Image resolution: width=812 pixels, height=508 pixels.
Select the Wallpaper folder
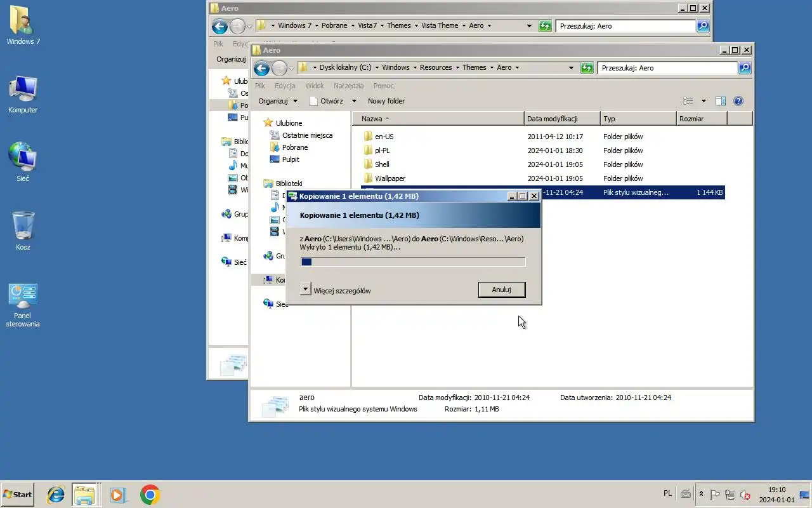pos(390,178)
